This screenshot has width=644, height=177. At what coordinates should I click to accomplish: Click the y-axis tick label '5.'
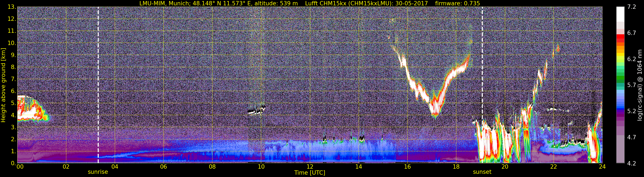point(13,103)
